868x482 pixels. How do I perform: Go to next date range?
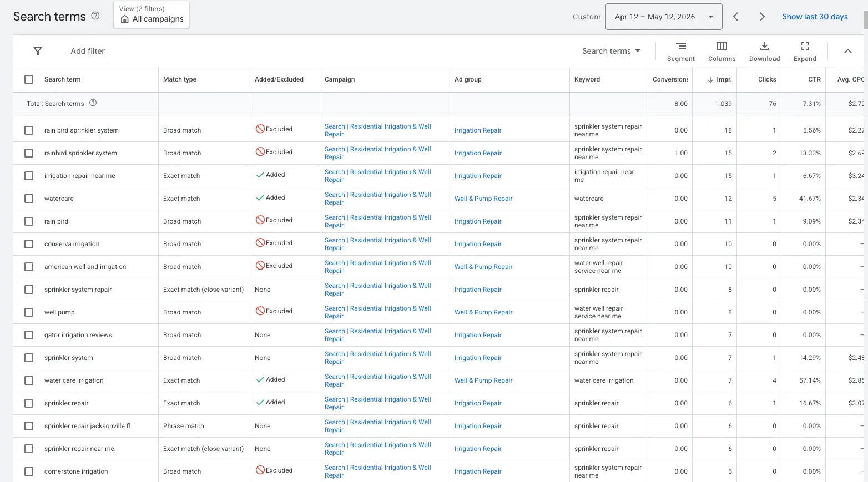(762, 17)
